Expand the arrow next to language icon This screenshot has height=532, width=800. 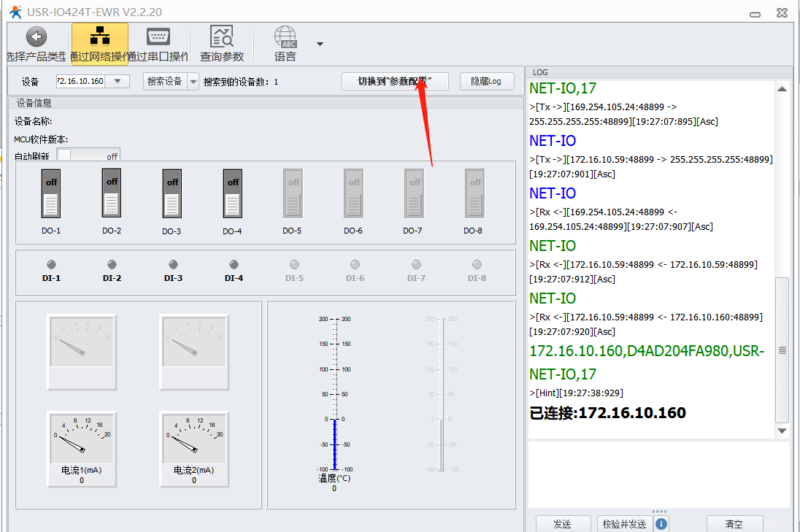tap(320, 44)
